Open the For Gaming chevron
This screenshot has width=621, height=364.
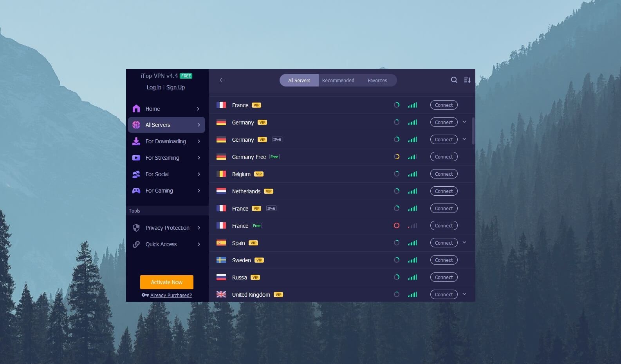click(x=199, y=191)
